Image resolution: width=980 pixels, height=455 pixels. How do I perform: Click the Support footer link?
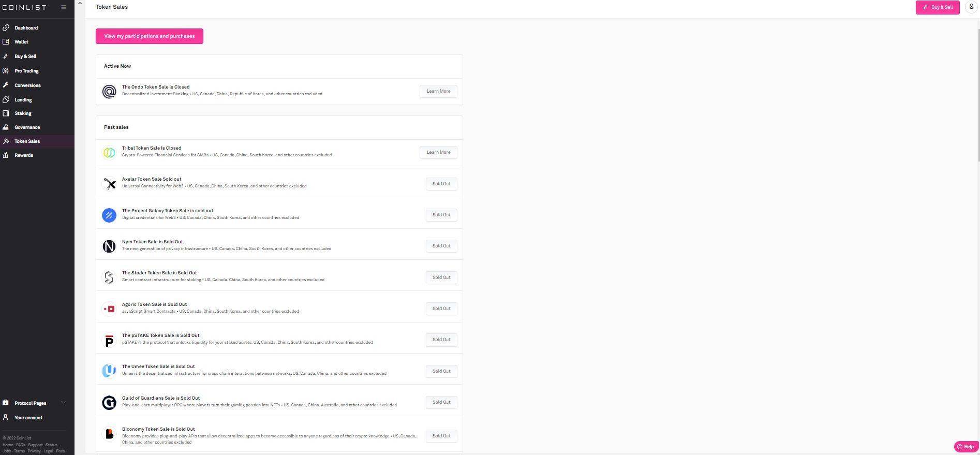coord(35,445)
